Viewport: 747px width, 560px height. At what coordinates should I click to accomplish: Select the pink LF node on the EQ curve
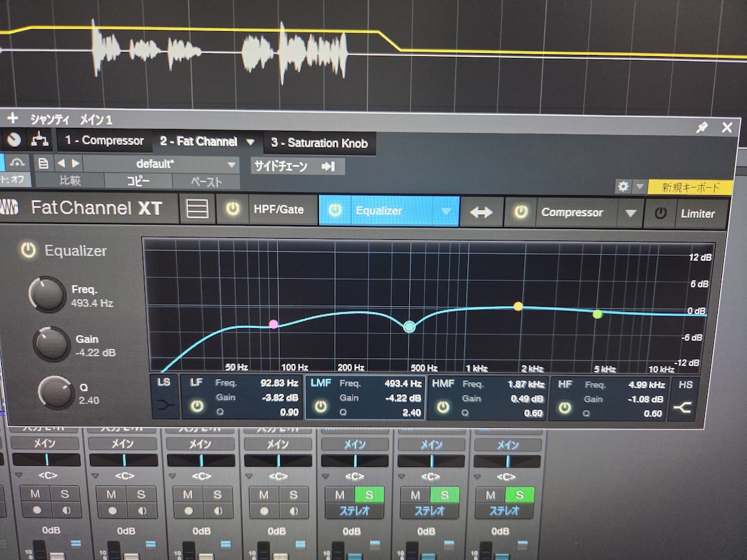pos(274,324)
